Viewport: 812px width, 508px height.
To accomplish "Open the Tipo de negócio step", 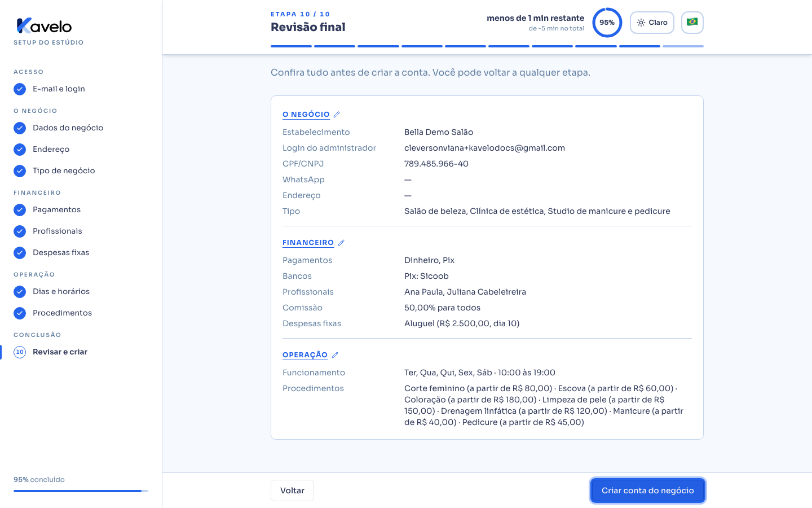I will 64,171.
